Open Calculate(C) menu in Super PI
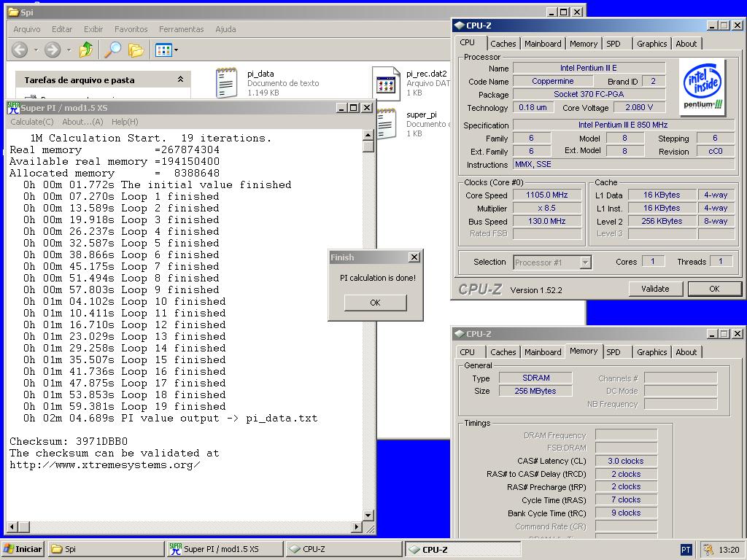 pos(32,122)
